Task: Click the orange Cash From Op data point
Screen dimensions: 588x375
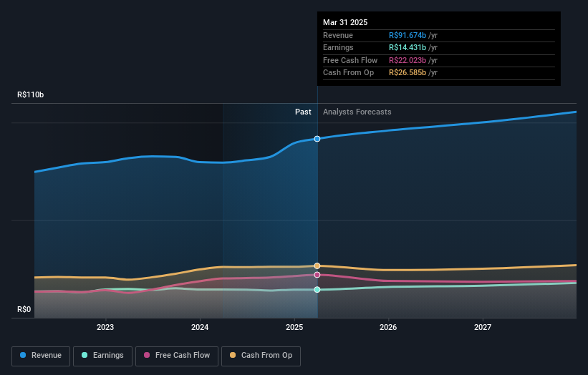Action: pyautogui.click(x=317, y=266)
